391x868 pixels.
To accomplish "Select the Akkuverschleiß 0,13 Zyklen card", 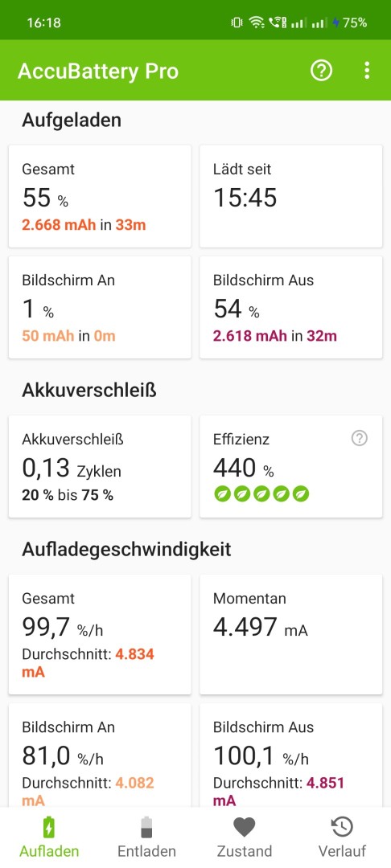I will [100, 467].
